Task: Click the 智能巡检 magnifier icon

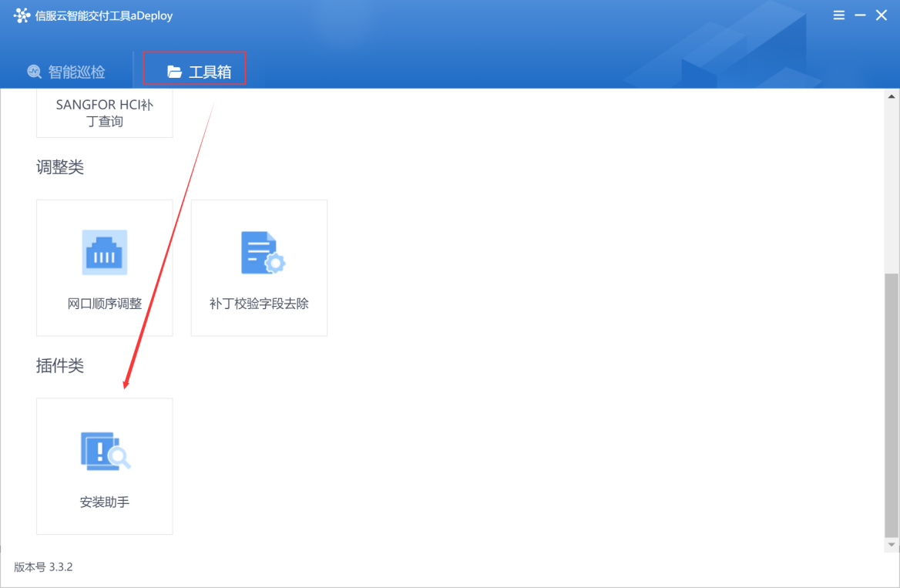Action: pos(35,72)
